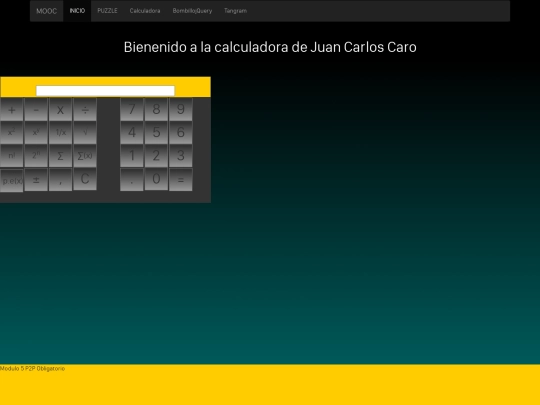The width and height of the screenshot is (540, 405).
Task: Click the plain Σ summation key
Action: [x=60, y=156]
